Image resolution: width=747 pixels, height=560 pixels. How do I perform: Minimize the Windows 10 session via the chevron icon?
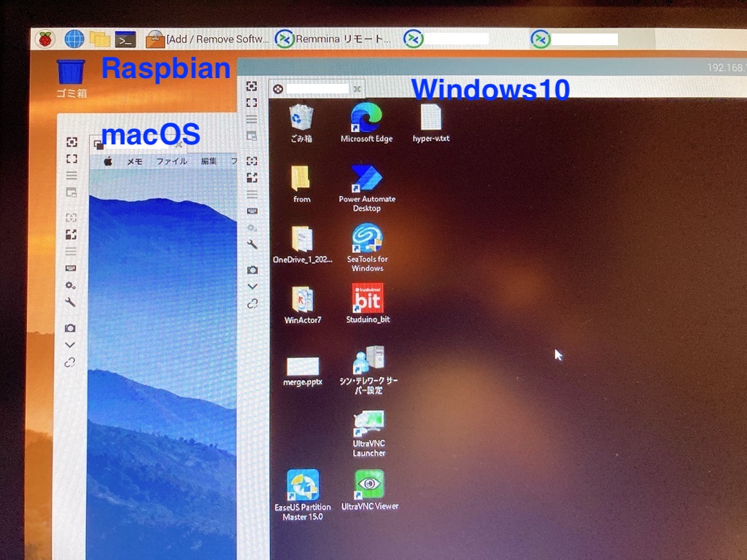click(252, 287)
